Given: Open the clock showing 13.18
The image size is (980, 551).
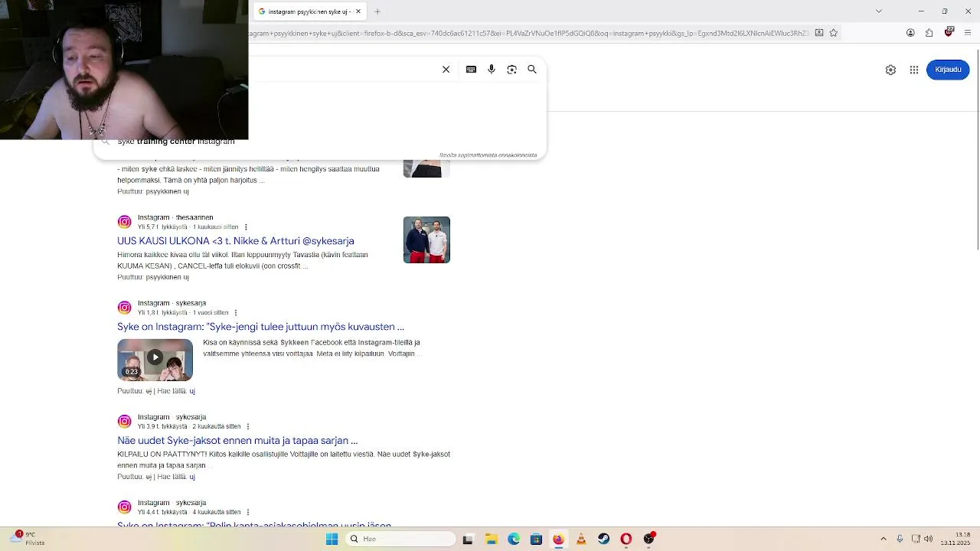Looking at the screenshot, I should [955, 539].
